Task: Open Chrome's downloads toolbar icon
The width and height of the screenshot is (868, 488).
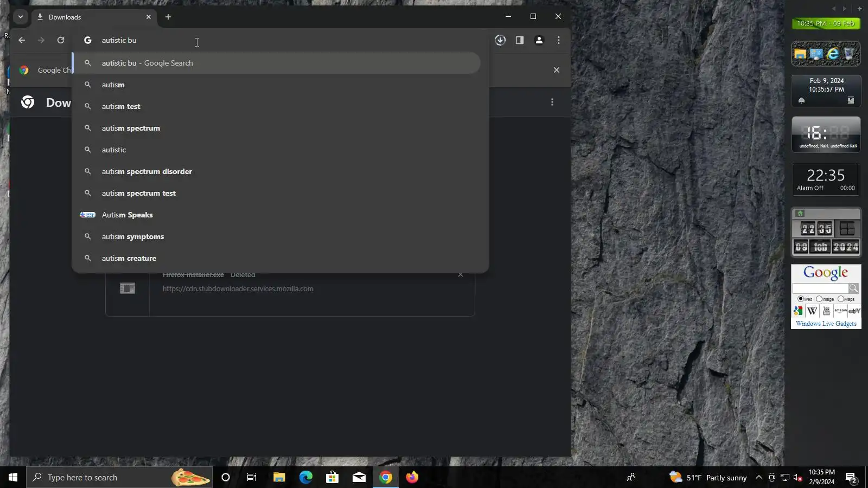Action: [500, 40]
